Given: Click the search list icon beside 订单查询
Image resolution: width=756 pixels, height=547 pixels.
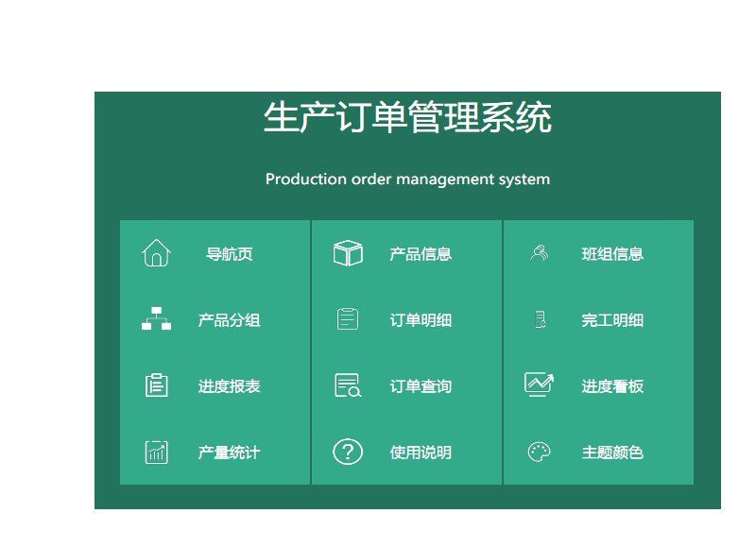Looking at the screenshot, I should point(348,385).
